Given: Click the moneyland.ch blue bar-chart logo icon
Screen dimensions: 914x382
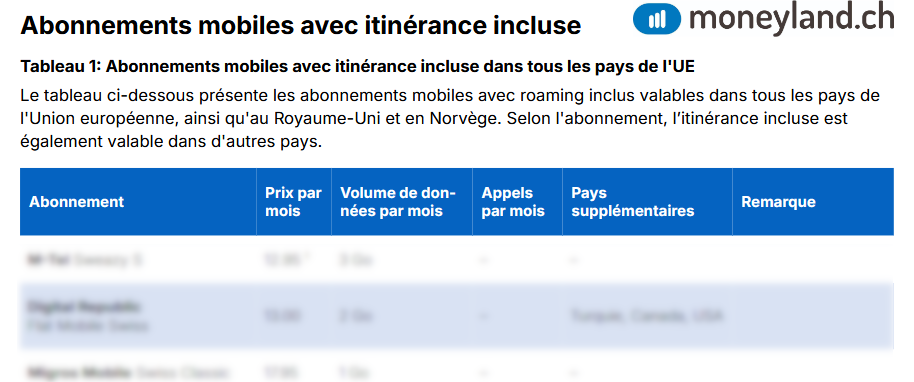Looking at the screenshot, I should point(657,19).
